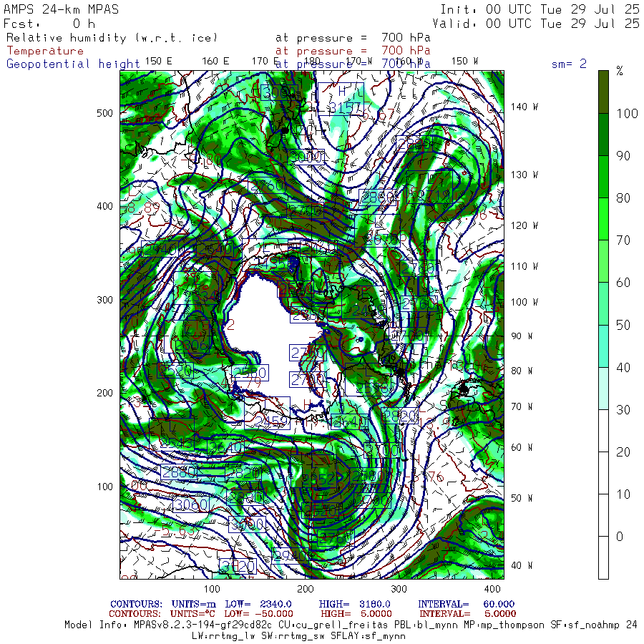
Task: Click the '120 W' longitude label
Action: point(525,225)
